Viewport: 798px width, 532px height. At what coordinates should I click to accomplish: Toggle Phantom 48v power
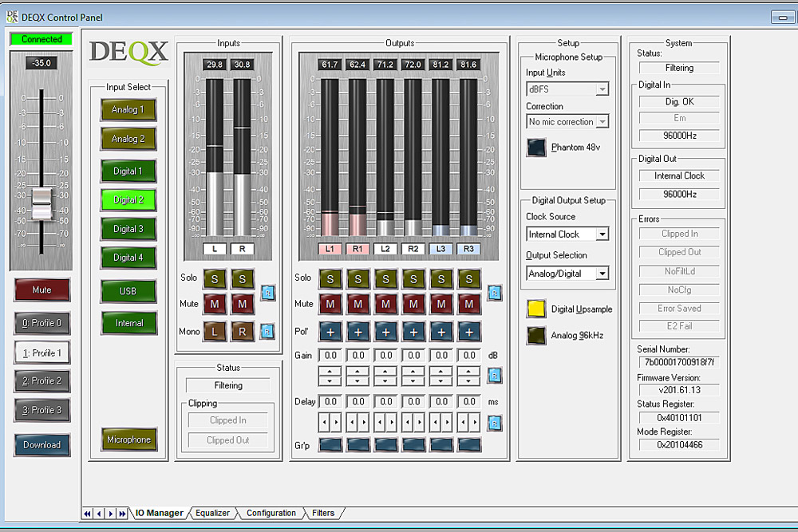[536, 148]
